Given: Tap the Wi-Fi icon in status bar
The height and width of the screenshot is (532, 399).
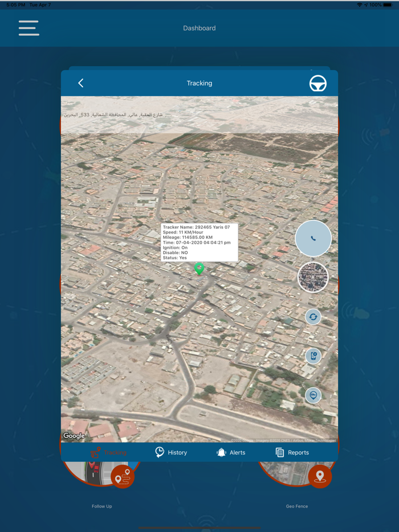Looking at the screenshot, I should pyautogui.click(x=360, y=5).
